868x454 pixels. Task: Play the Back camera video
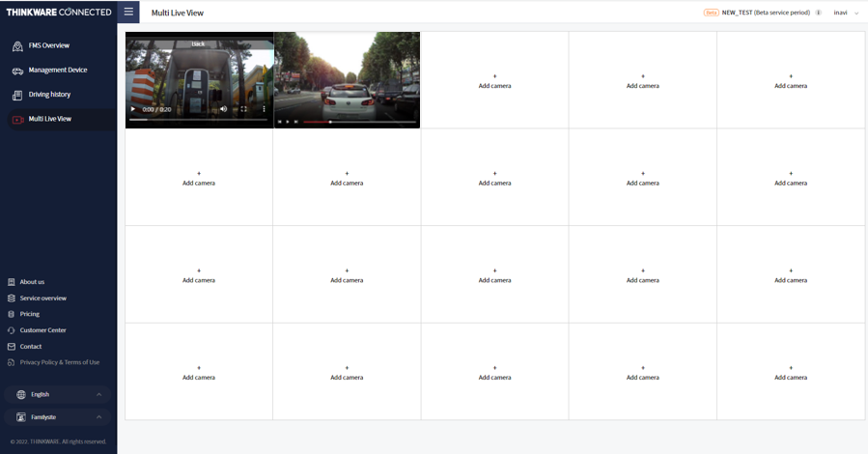(x=133, y=109)
